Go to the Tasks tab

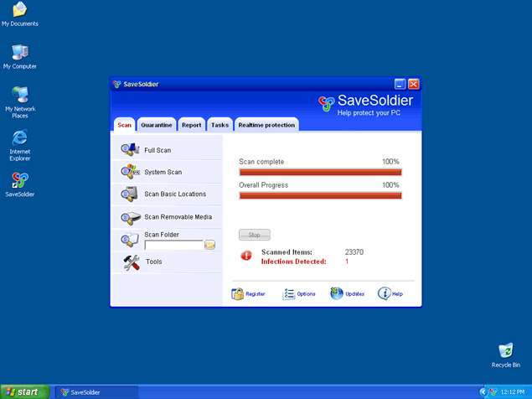coord(220,125)
